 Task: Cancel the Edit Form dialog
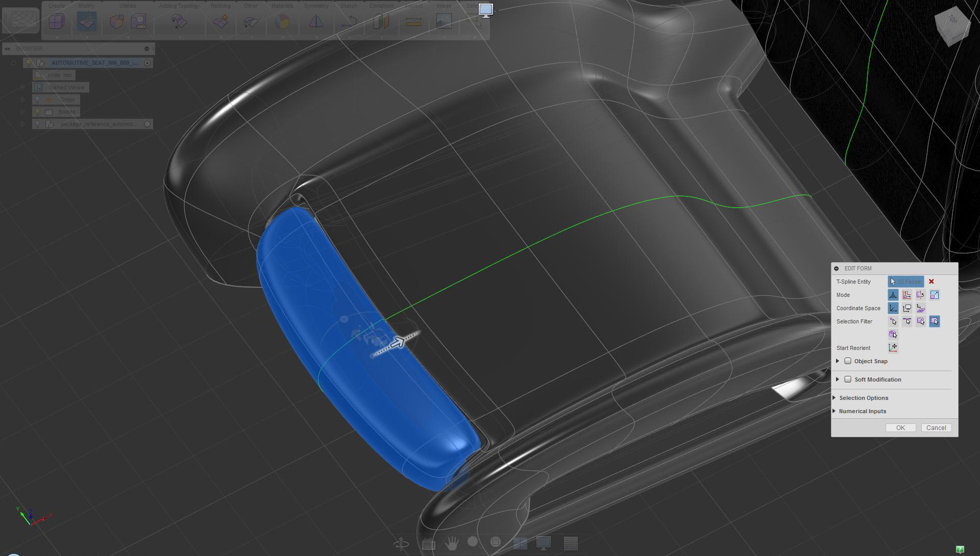pos(936,428)
